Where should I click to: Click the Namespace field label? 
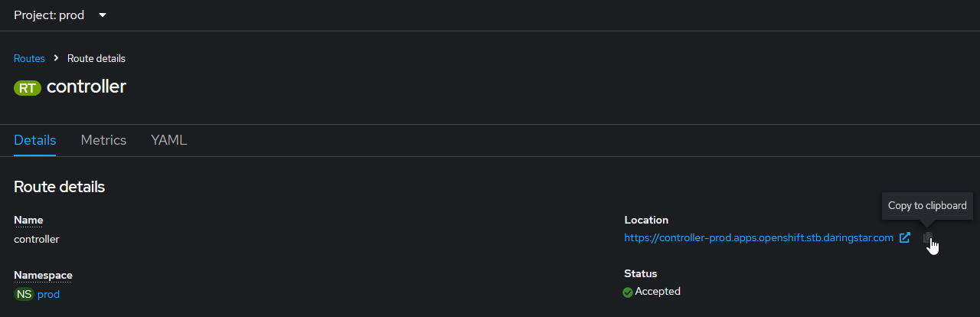click(43, 275)
